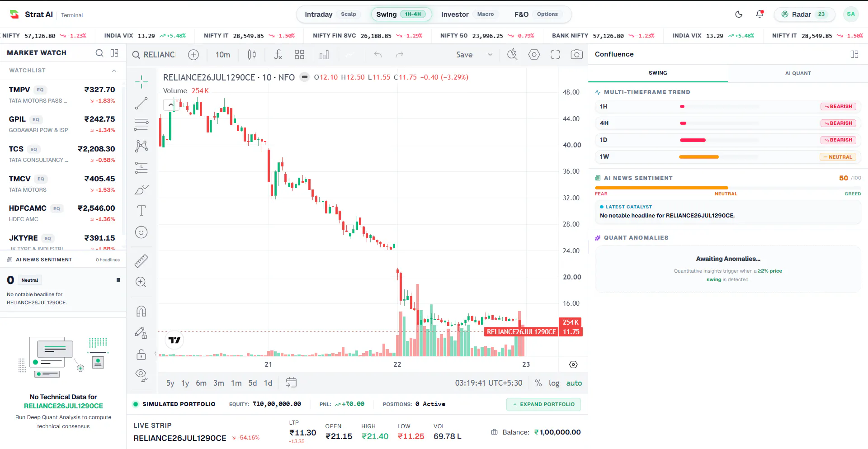Activate the zoom-in chart tool
The width and height of the screenshot is (868, 449).
141,282
